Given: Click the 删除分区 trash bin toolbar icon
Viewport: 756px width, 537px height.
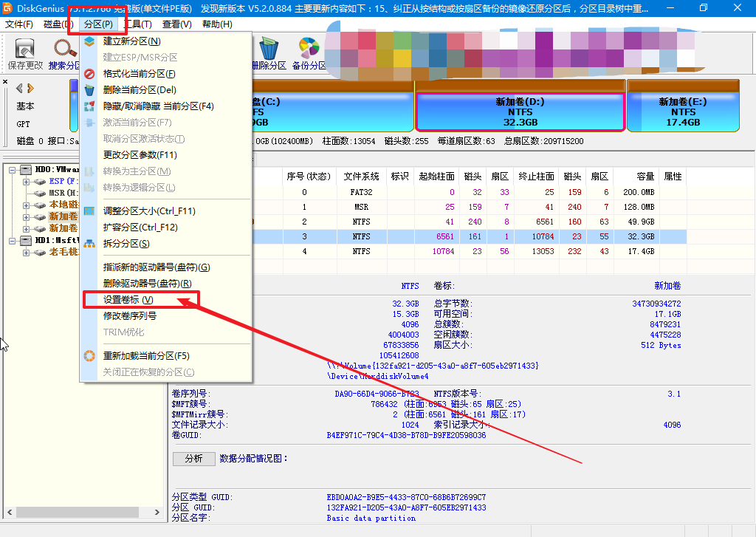Looking at the screenshot, I should 269,49.
